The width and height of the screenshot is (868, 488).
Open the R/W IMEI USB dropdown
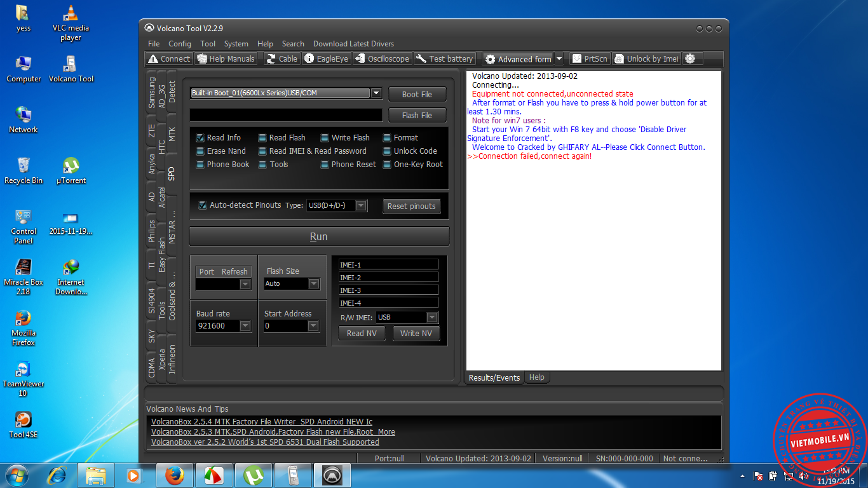[x=432, y=317]
